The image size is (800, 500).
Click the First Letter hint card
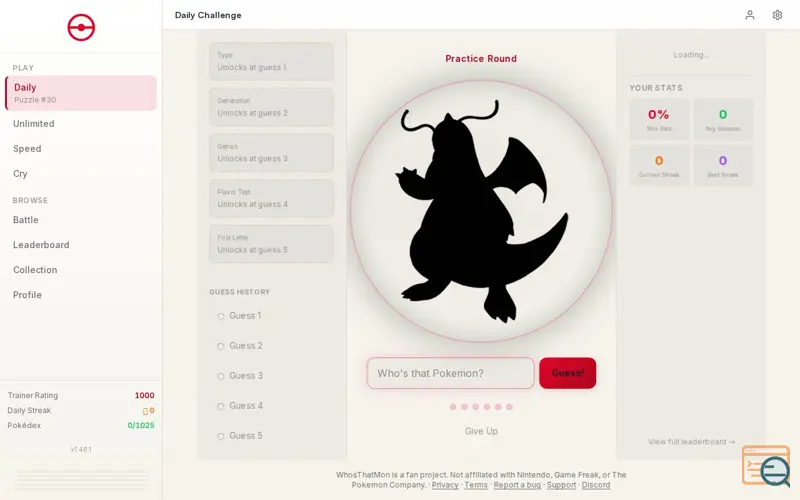(271, 244)
